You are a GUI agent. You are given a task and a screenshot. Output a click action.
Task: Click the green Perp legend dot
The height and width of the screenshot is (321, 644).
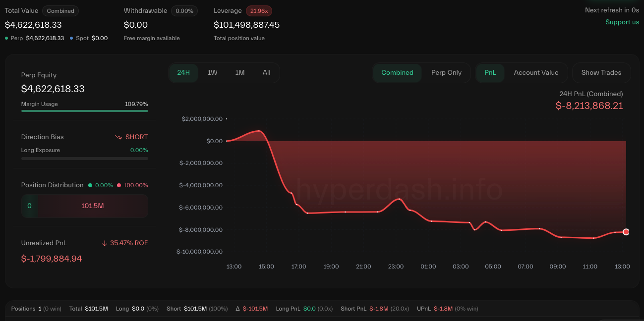pyautogui.click(x=6, y=38)
